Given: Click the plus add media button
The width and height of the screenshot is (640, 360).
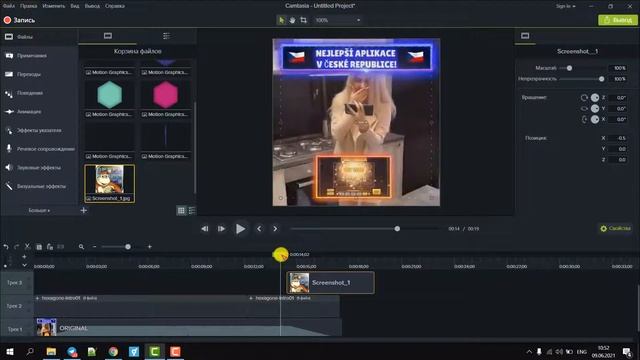Looking at the screenshot, I should (84, 210).
